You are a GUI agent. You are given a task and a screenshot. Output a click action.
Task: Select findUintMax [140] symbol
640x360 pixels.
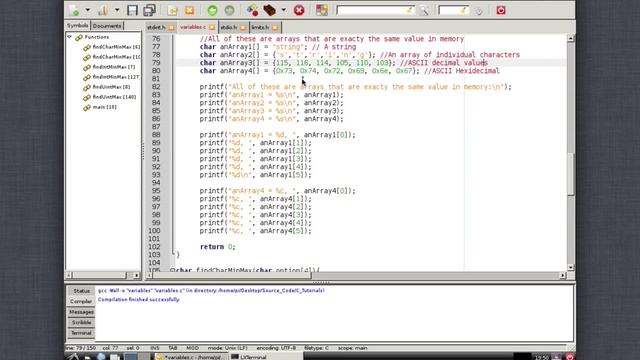point(114,97)
